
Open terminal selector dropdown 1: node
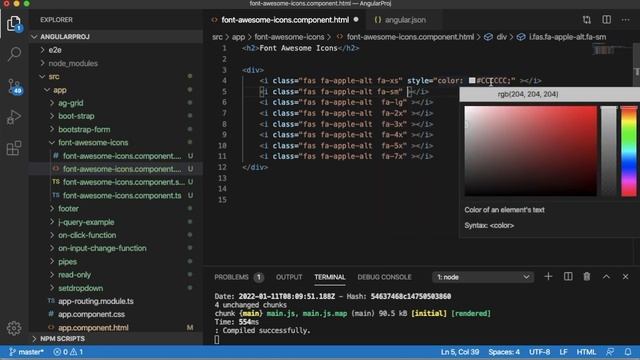point(483,277)
